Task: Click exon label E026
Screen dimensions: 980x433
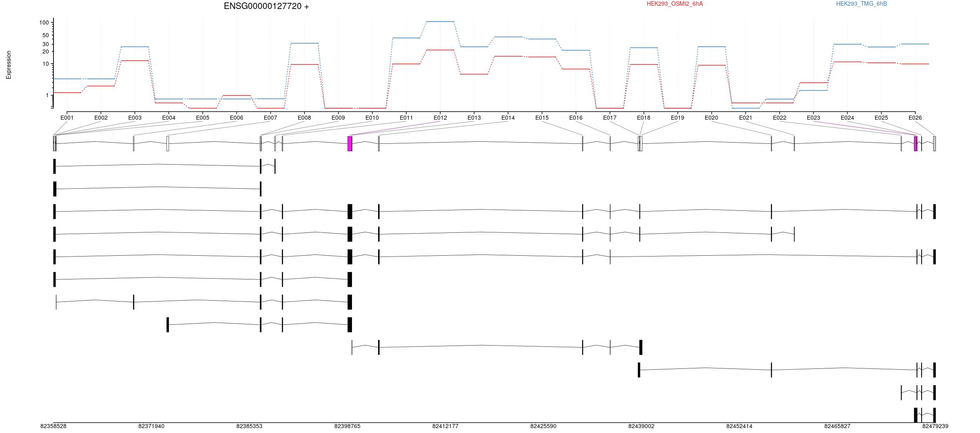Action: click(x=915, y=118)
